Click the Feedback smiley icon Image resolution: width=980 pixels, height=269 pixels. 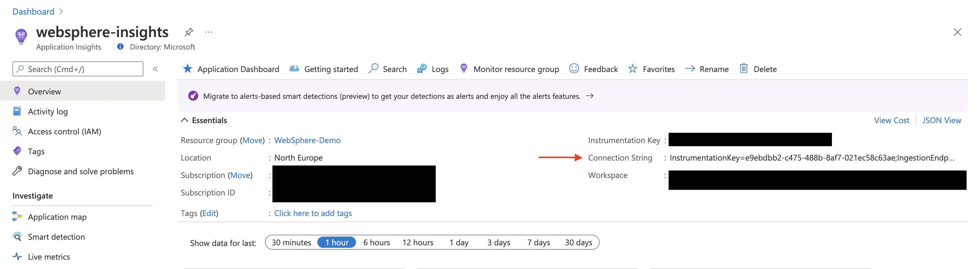point(574,69)
